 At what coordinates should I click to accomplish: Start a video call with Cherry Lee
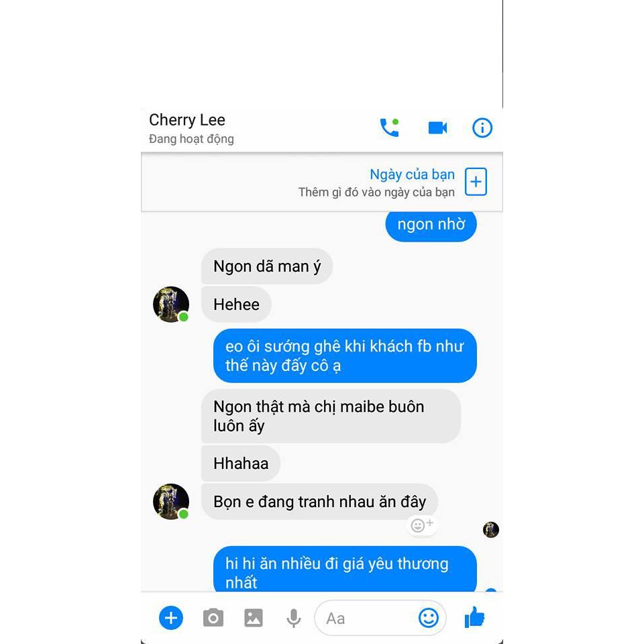pyautogui.click(x=437, y=127)
